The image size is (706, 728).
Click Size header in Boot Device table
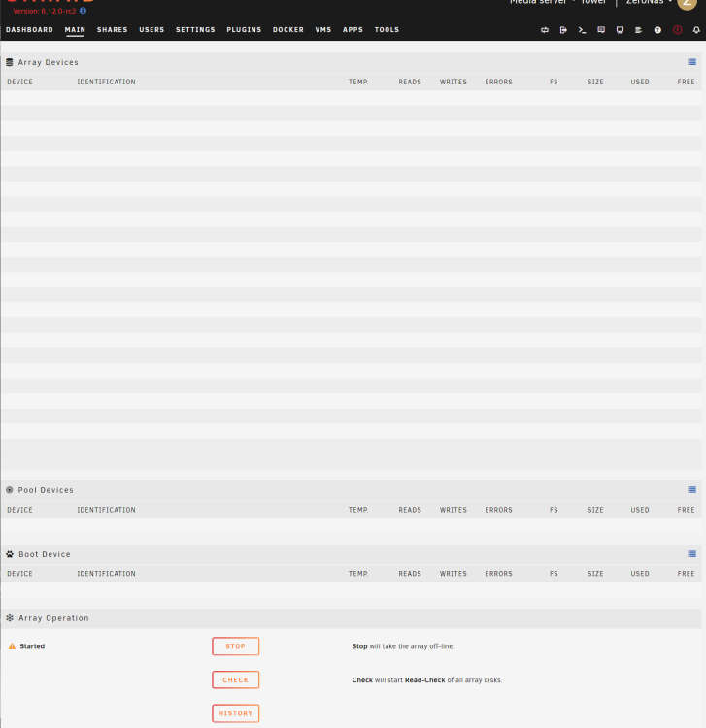[x=595, y=574]
